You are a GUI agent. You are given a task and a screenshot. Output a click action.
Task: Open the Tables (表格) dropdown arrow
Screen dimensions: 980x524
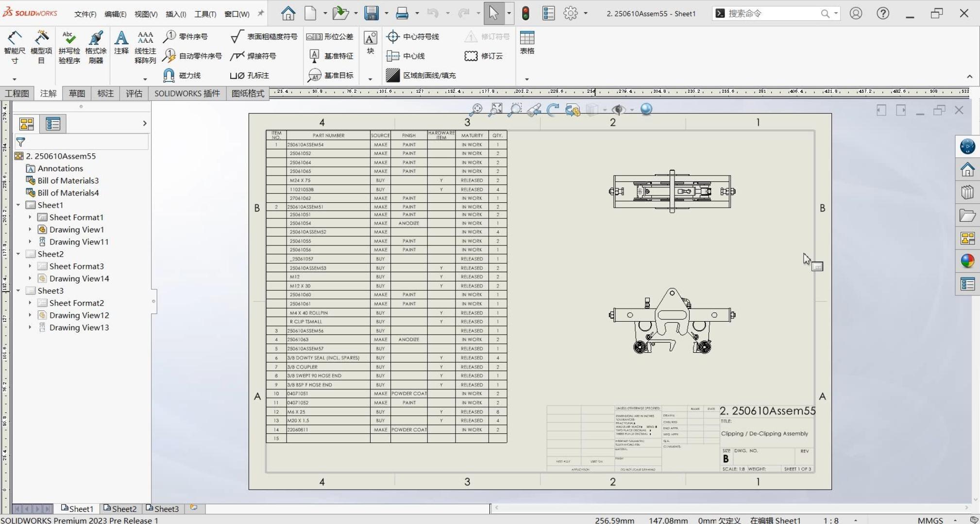click(527, 79)
